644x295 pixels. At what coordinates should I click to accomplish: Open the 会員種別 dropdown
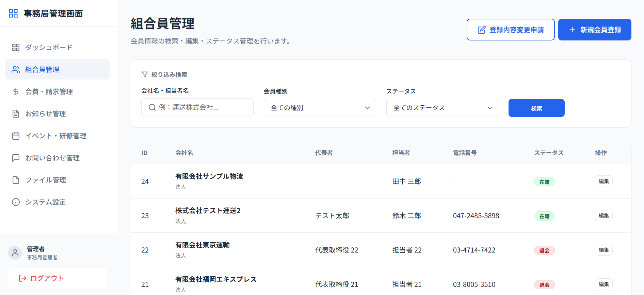[x=320, y=108]
